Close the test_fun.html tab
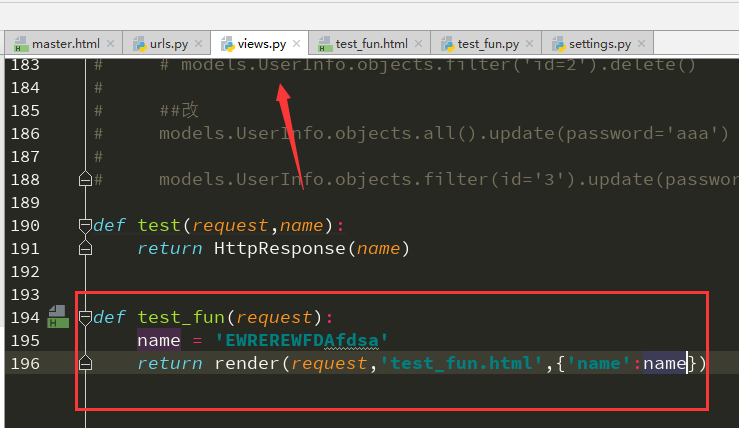This screenshot has height=428, width=739. 418,44
